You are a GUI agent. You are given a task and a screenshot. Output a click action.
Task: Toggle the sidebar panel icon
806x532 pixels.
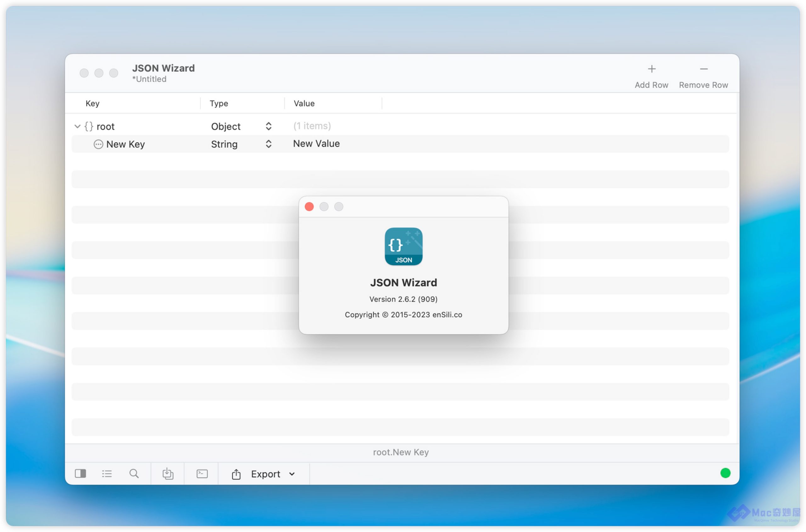[x=80, y=473]
